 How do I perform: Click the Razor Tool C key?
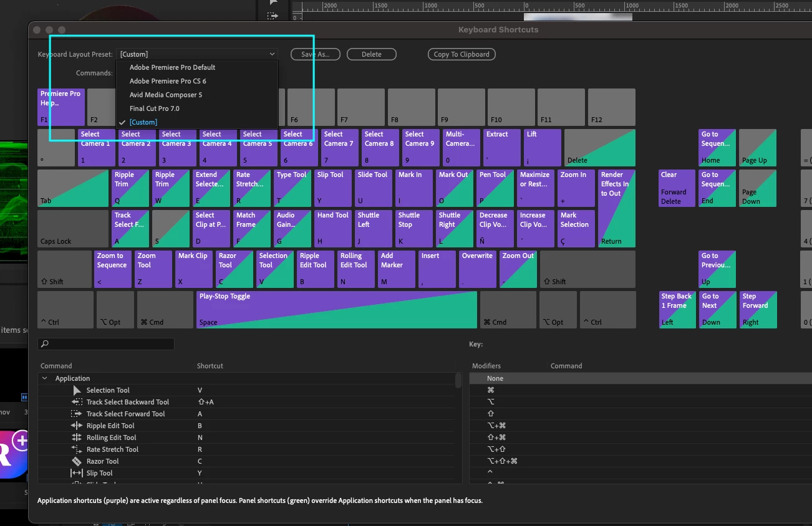(x=234, y=269)
